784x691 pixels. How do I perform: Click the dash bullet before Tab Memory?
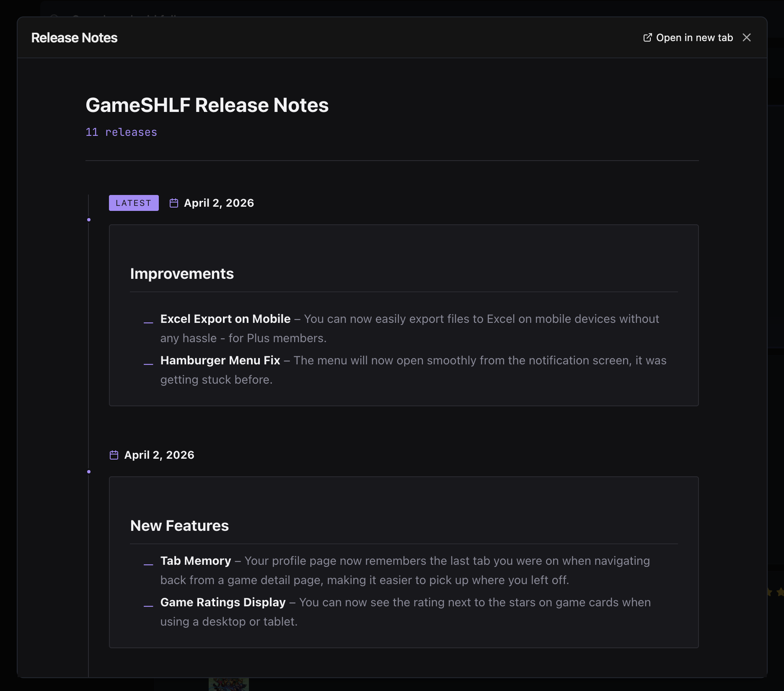[148, 564]
